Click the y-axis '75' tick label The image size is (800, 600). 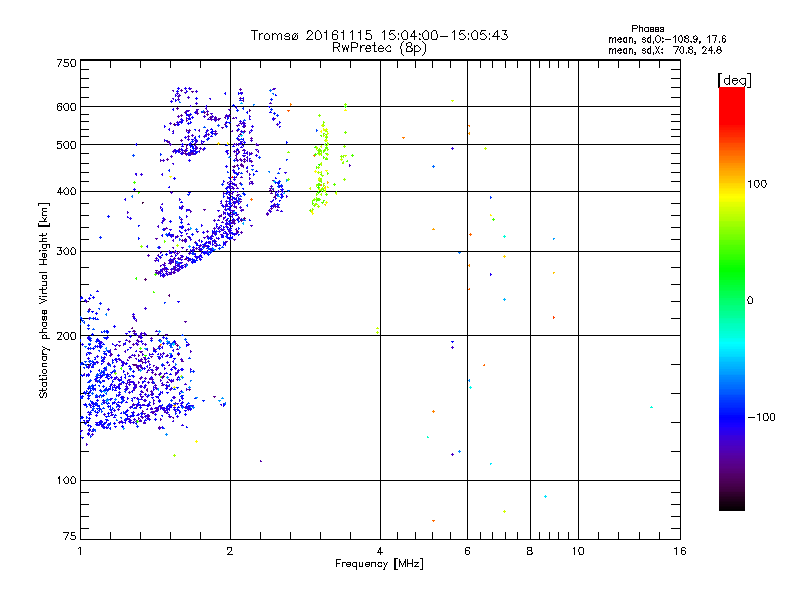click(70, 536)
